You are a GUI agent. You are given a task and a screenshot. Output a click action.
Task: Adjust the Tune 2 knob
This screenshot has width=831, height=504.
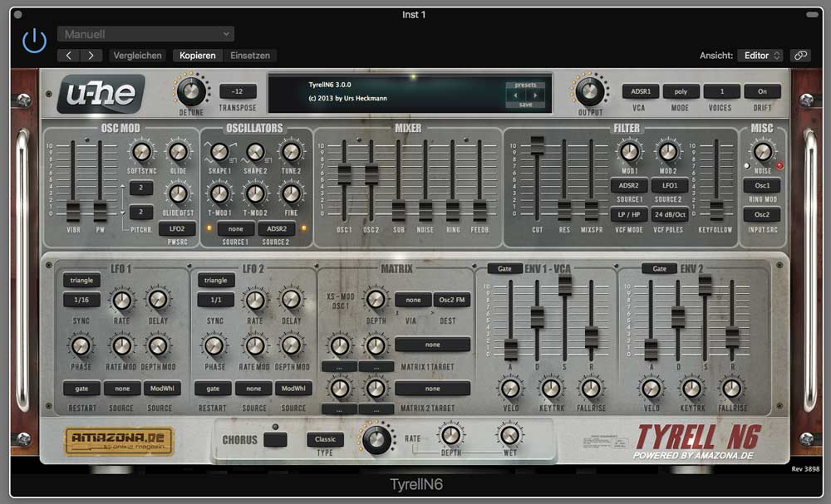[291, 152]
